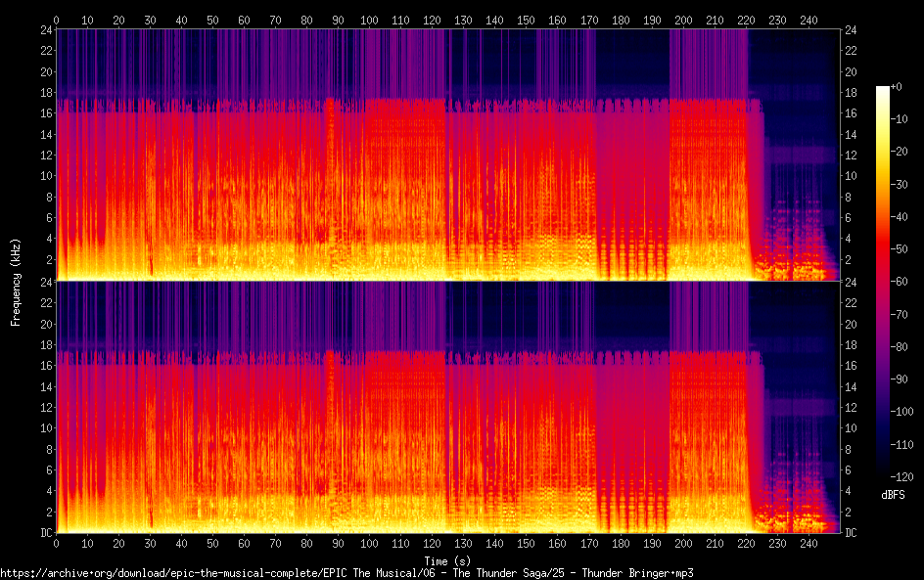The height and width of the screenshot is (580, 924).
Task: Click the 0 tick on the top time axis
Action: [x=57, y=20]
